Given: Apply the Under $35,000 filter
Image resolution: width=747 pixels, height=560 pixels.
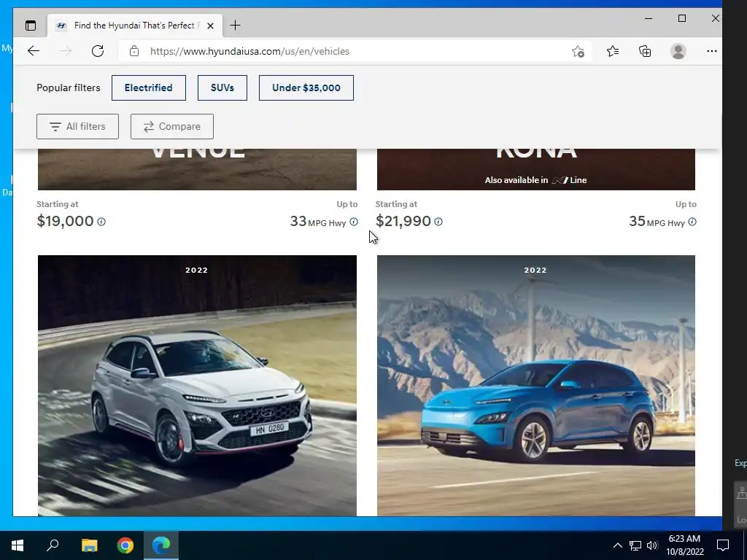Looking at the screenshot, I should click(306, 87).
